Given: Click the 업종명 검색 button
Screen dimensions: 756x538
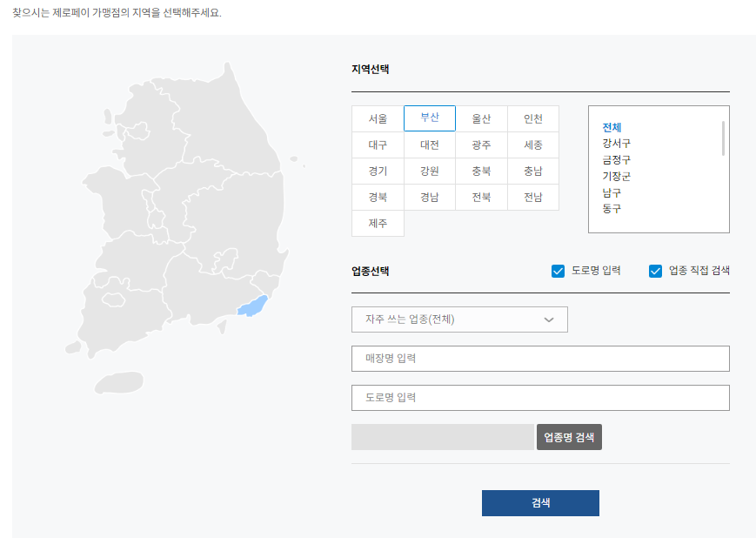Looking at the screenshot, I should pyautogui.click(x=569, y=437).
